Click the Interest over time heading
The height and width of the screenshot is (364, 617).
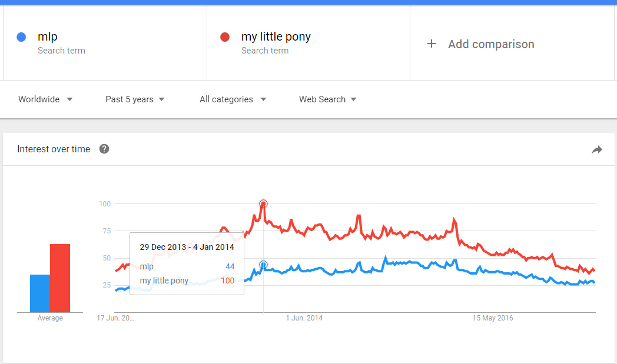point(54,149)
